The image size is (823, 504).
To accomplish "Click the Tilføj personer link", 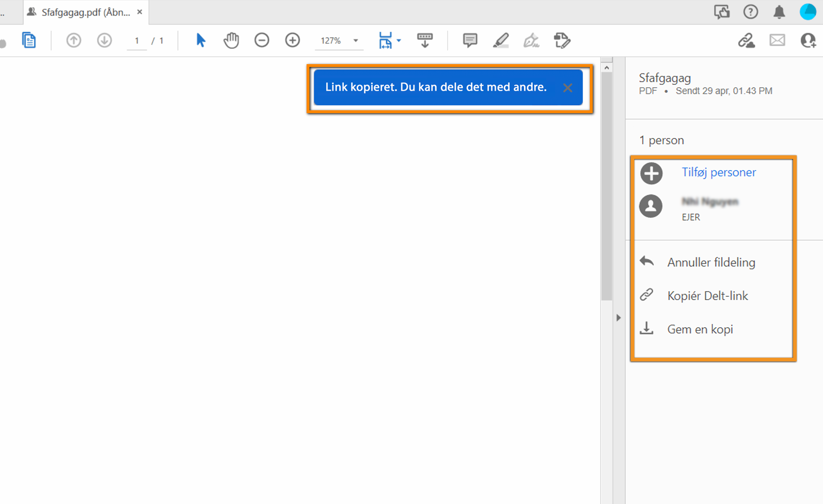I will 719,172.
